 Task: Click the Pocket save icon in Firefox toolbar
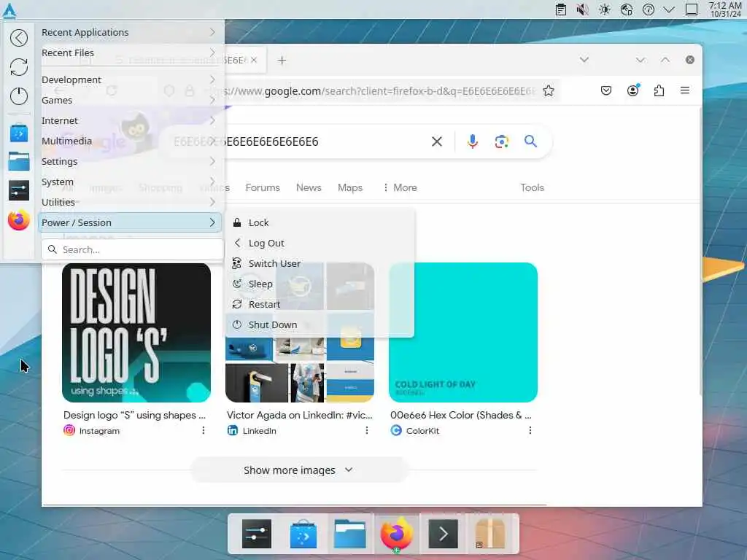click(606, 90)
